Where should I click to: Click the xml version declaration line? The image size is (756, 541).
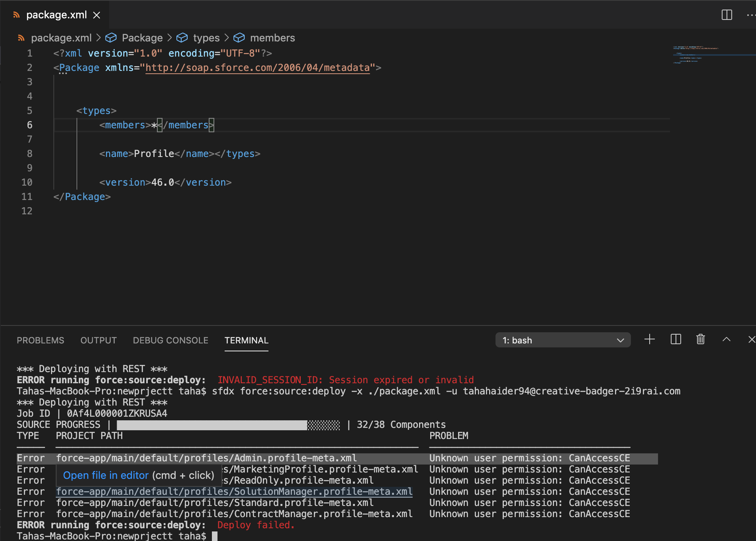(163, 53)
